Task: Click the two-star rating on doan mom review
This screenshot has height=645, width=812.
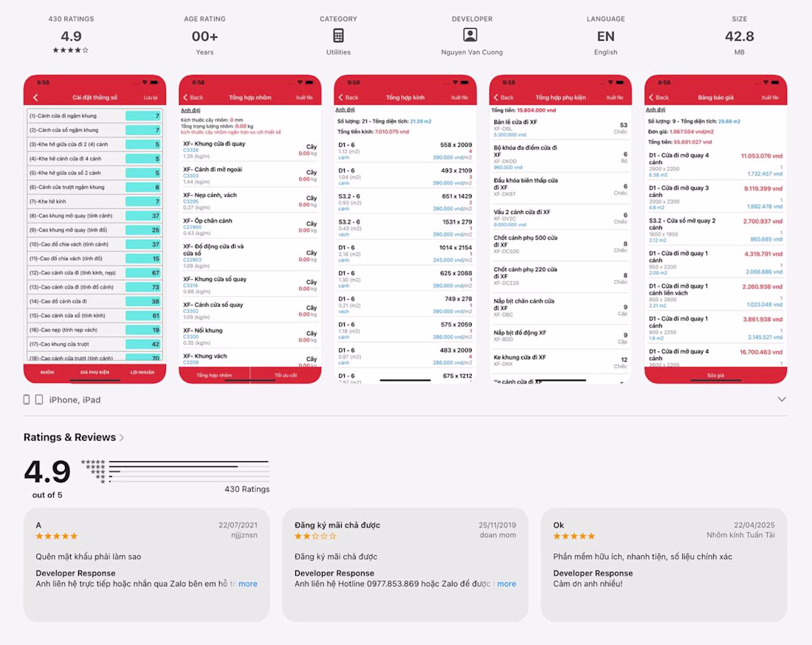Action: 315,537
